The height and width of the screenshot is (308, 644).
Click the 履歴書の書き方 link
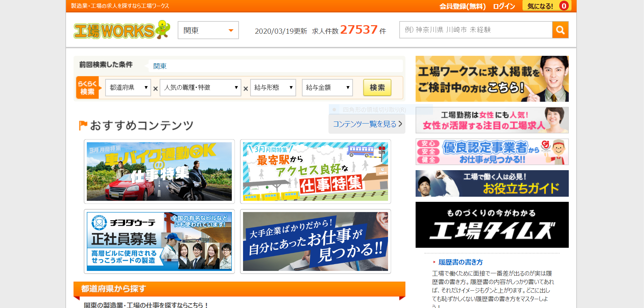[460, 262]
